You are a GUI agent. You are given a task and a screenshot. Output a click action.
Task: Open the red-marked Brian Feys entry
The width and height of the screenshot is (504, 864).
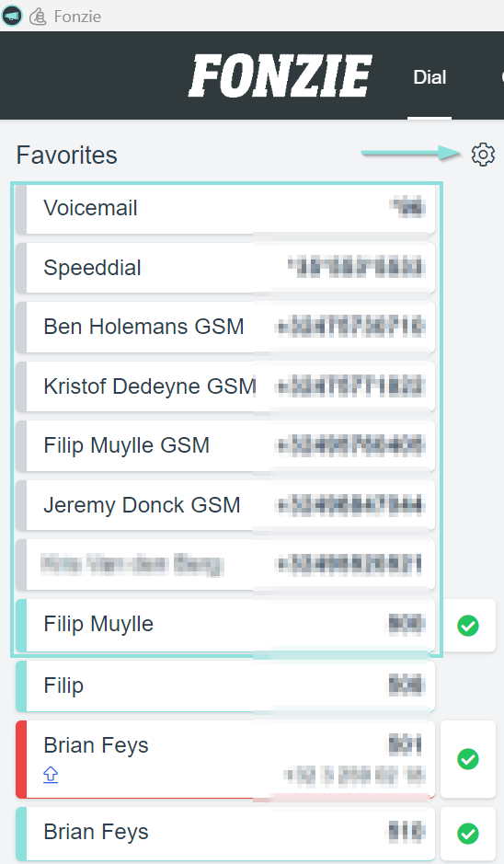click(225, 759)
